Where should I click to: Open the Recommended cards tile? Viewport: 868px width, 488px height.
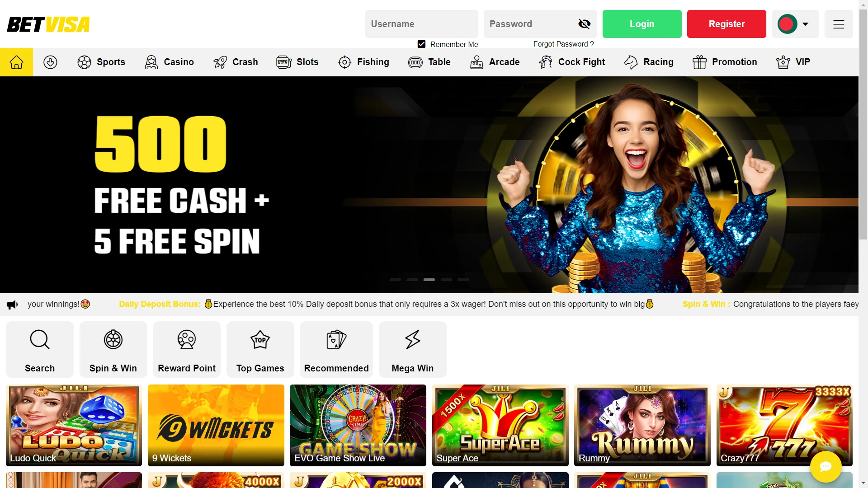336,349
